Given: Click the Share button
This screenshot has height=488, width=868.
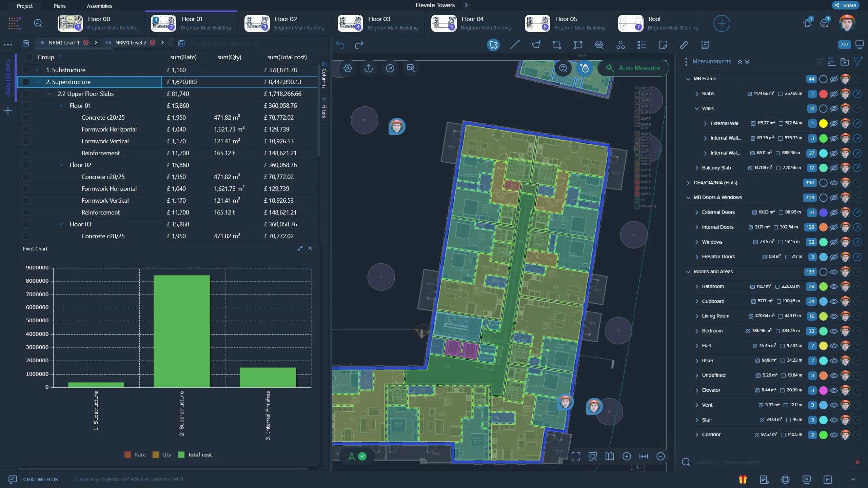Looking at the screenshot, I should (x=845, y=5).
